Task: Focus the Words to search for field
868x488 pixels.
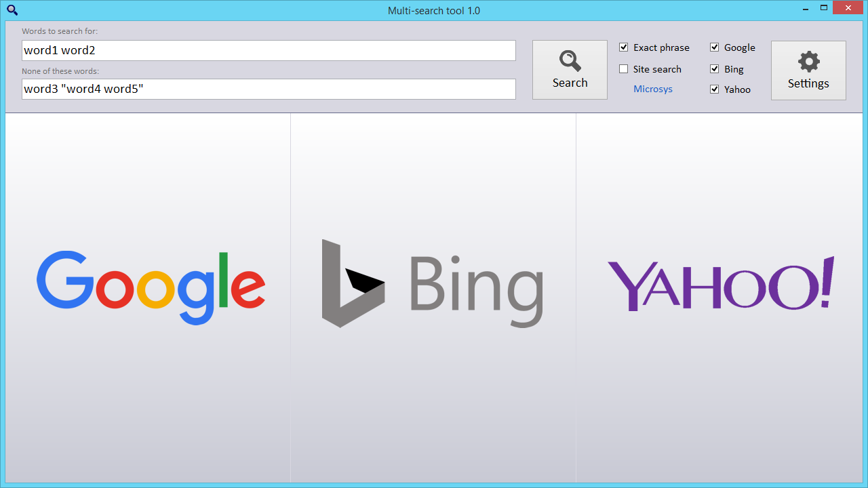Action: [269, 50]
